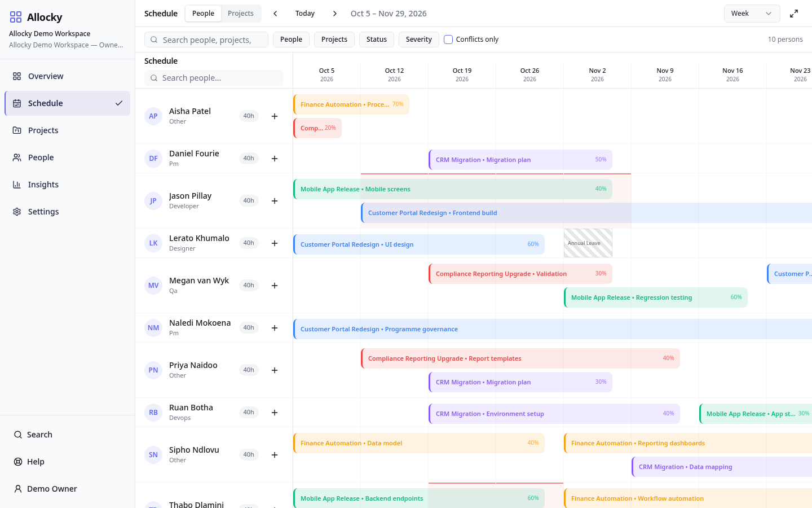
Task: Open Overview from the sidebar
Action: 67,76
